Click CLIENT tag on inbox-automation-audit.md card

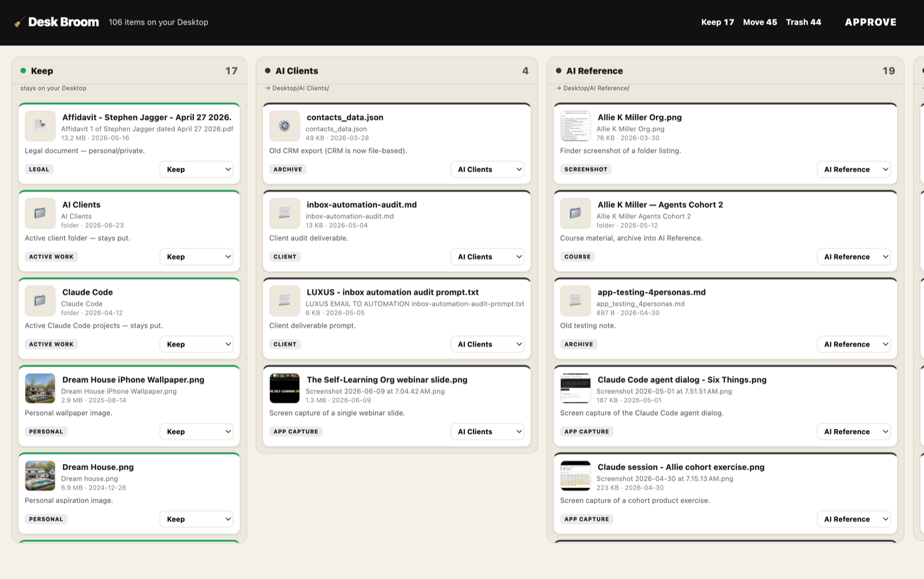click(285, 257)
